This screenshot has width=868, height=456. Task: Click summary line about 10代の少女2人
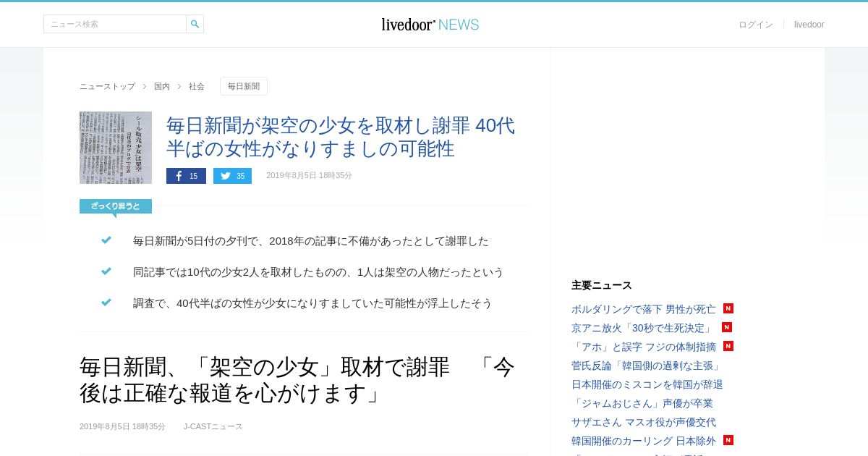click(x=318, y=272)
